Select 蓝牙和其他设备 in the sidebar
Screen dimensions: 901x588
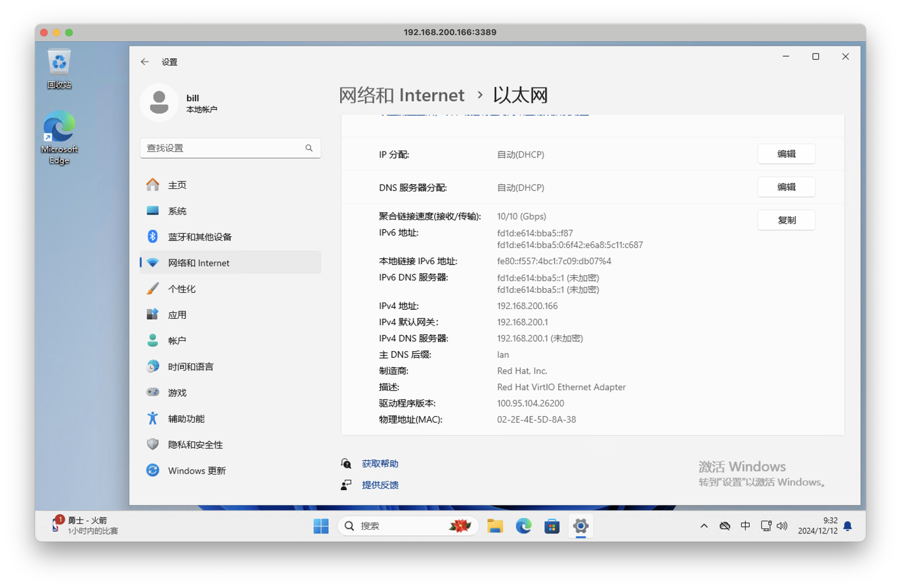[200, 237]
